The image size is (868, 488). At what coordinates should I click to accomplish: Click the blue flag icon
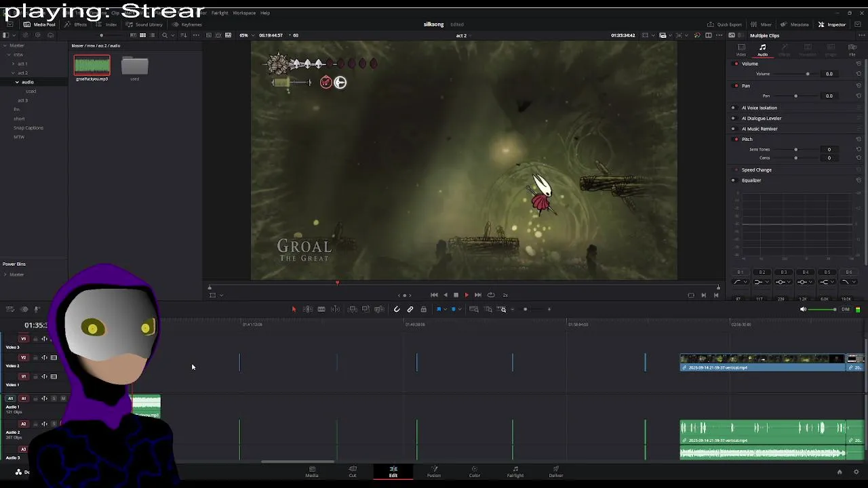[439, 309]
